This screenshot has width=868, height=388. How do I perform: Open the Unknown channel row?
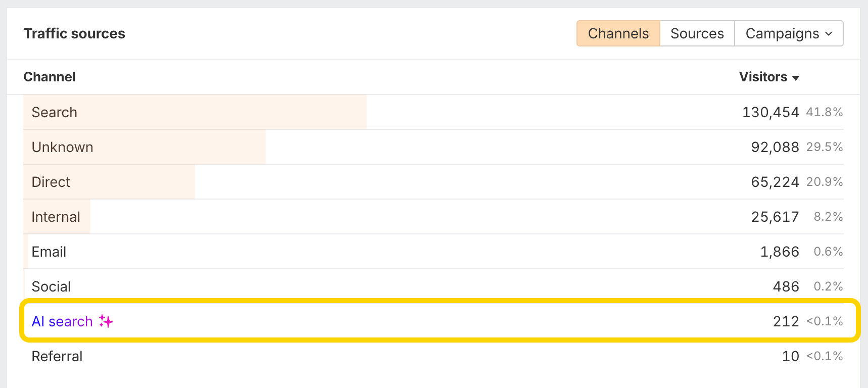(x=62, y=147)
